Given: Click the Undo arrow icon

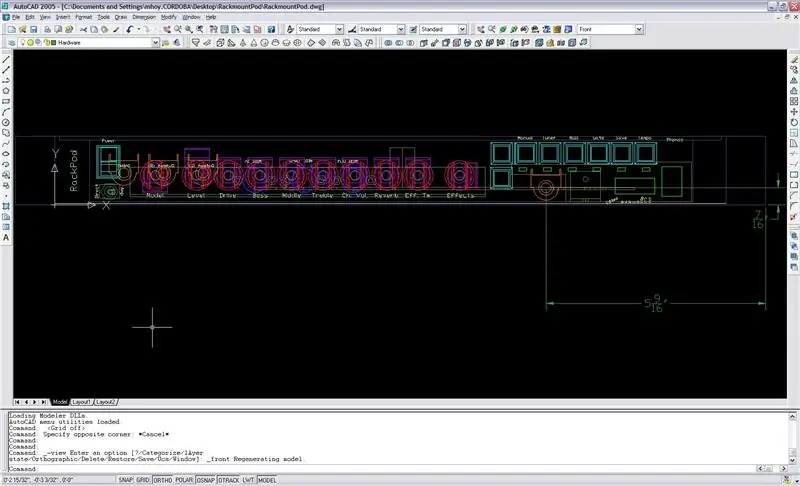Looking at the screenshot, I should [x=130, y=30].
